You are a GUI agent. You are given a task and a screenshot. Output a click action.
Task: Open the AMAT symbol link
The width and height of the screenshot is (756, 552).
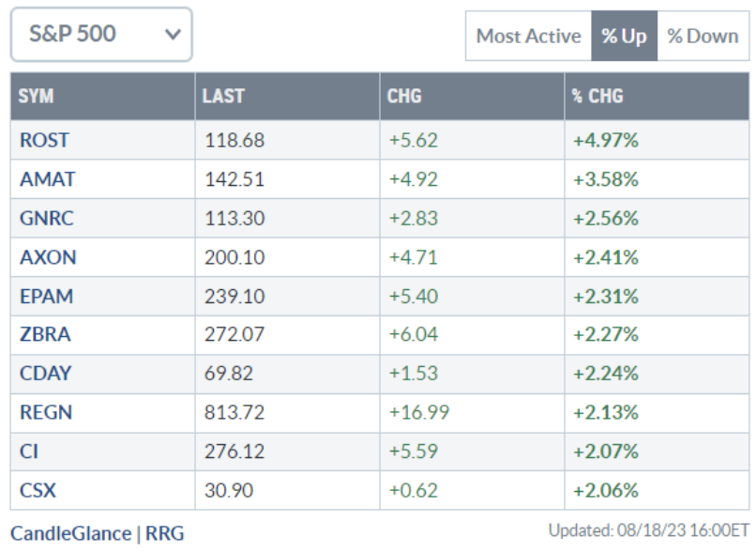click(x=45, y=180)
